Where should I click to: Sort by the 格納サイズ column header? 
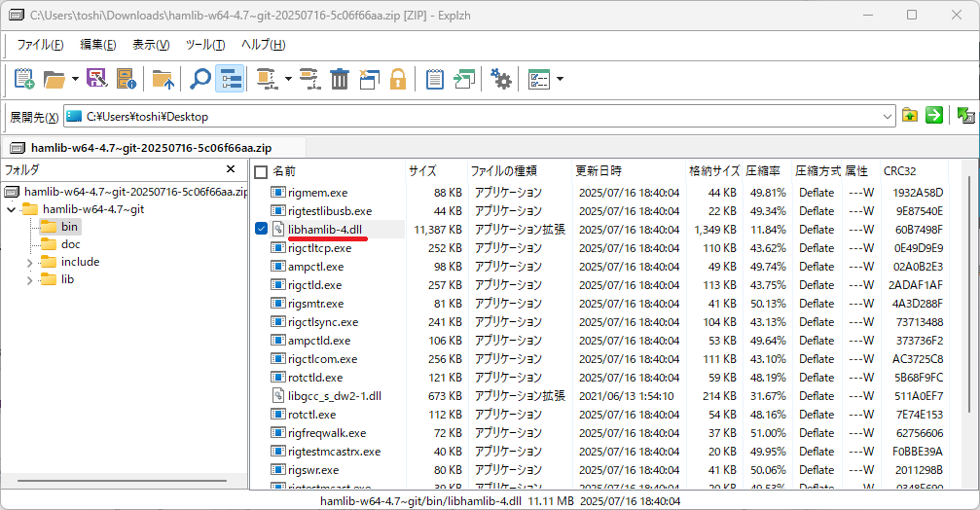click(x=713, y=170)
